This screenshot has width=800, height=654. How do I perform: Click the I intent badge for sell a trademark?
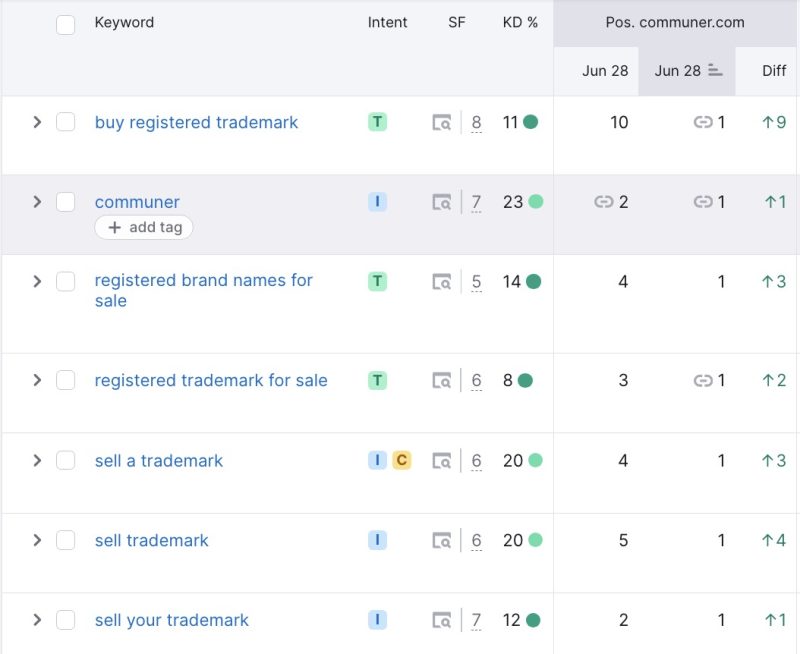coord(378,460)
